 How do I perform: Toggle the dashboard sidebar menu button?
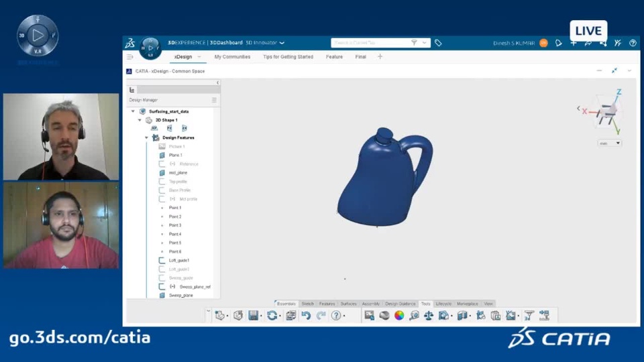[x=129, y=56]
